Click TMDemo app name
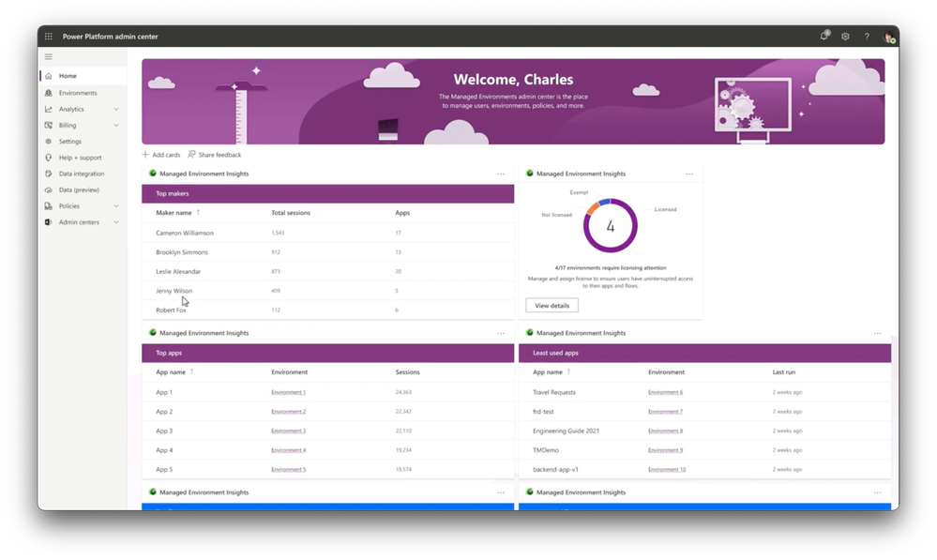The image size is (937, 560). click(546, 450)
